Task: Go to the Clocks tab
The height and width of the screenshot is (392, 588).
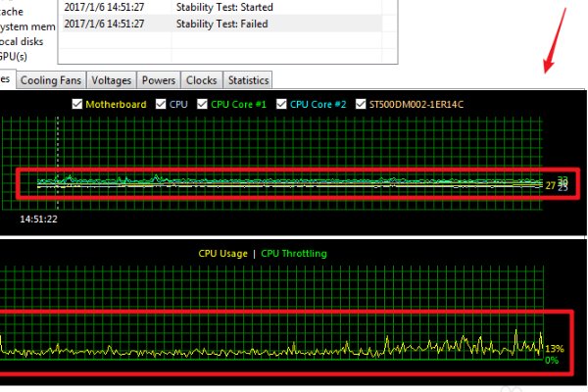Action: pos(201,79)
